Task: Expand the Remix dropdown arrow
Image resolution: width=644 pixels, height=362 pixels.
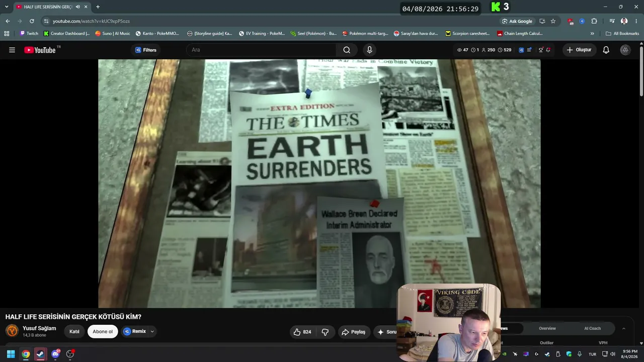Action: click(152, 332)
